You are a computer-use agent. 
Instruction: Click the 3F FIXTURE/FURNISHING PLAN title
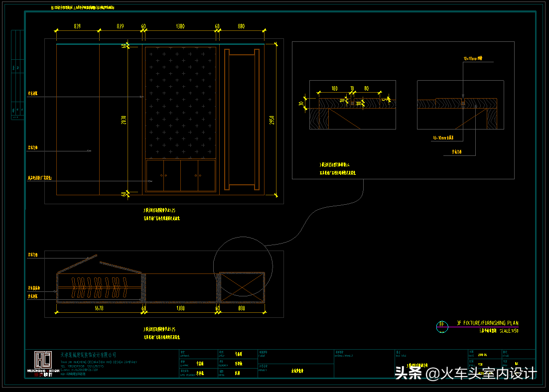[x=487, y=323]
